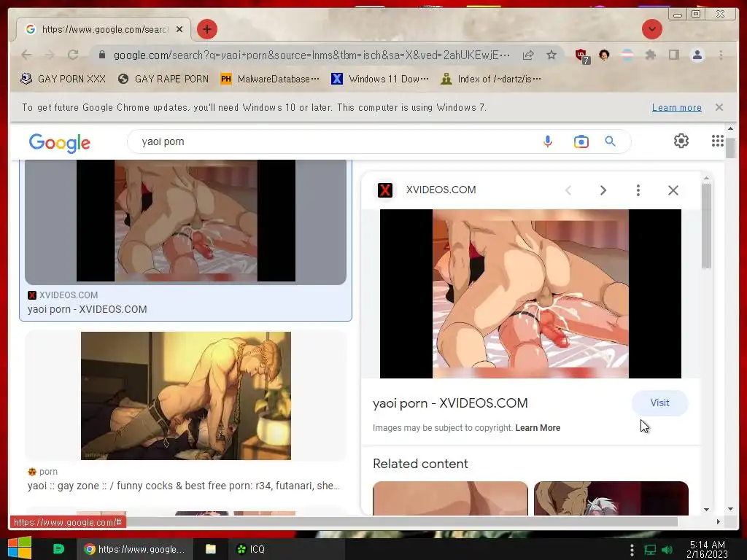Image resolution: width=747 pixels, height=560 pixels.
Task: Open a new tab with the plus button
Action: (x=206, y=29)
